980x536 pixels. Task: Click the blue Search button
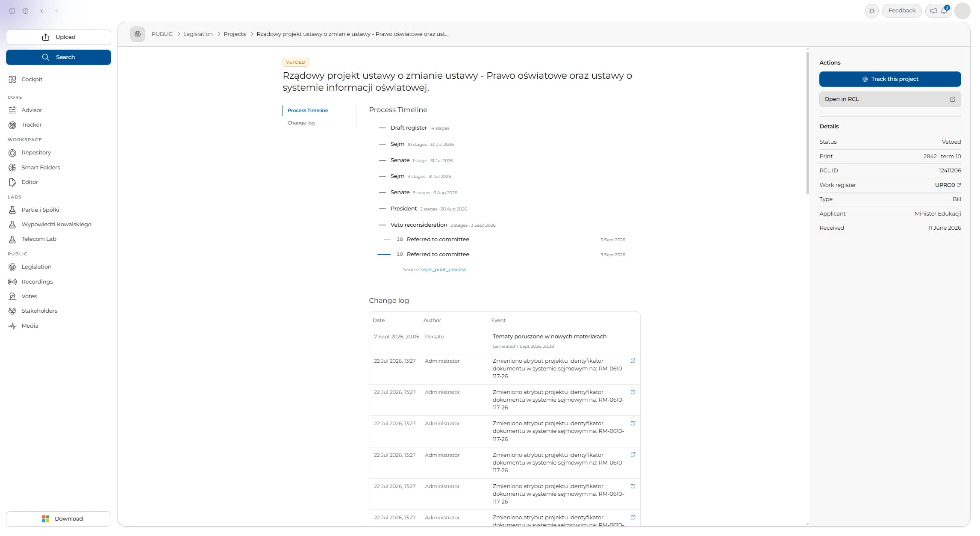[59, 57]
